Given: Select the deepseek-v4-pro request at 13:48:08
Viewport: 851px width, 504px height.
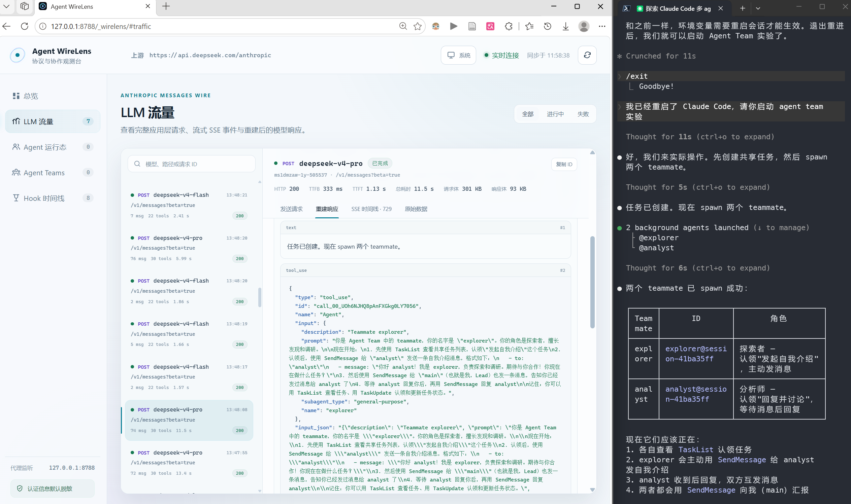Looking at the screenshot, I should click(x=189, y=420).
